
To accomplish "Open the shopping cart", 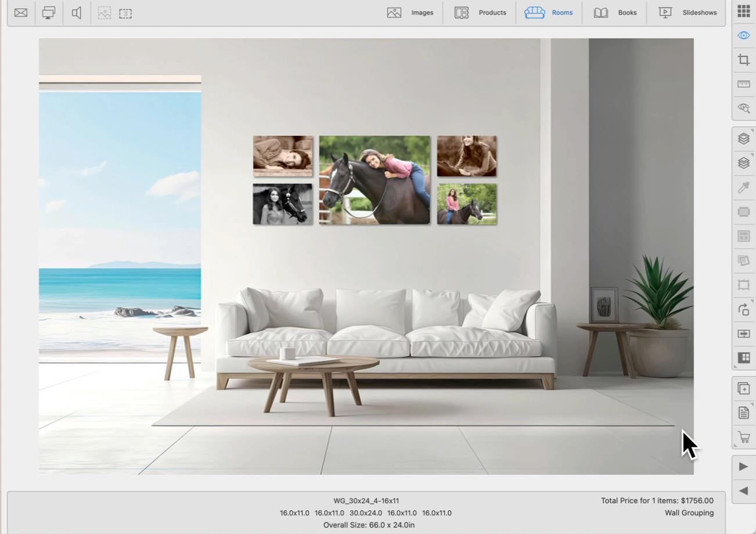I will [743, 437].
